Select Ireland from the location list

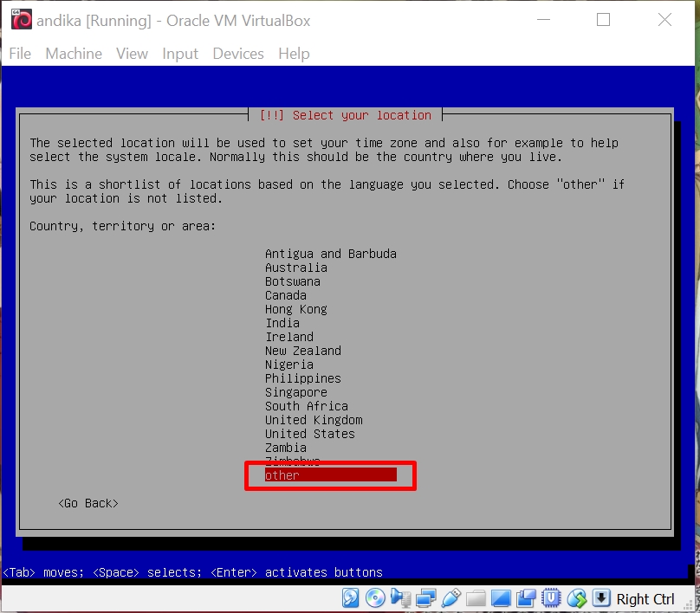(289, 337)
